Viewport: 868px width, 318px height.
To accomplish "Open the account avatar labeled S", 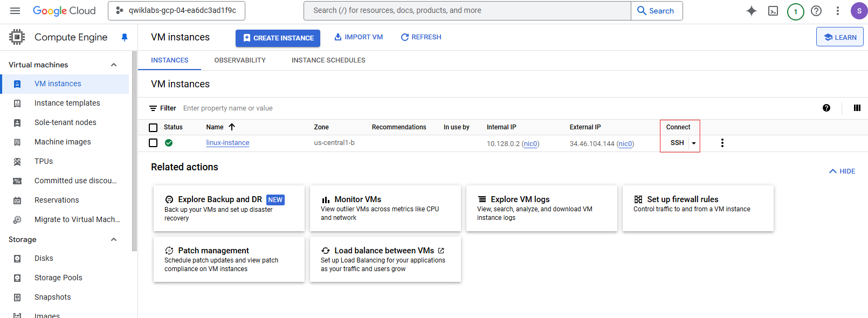I will click(x=859, y=11).
